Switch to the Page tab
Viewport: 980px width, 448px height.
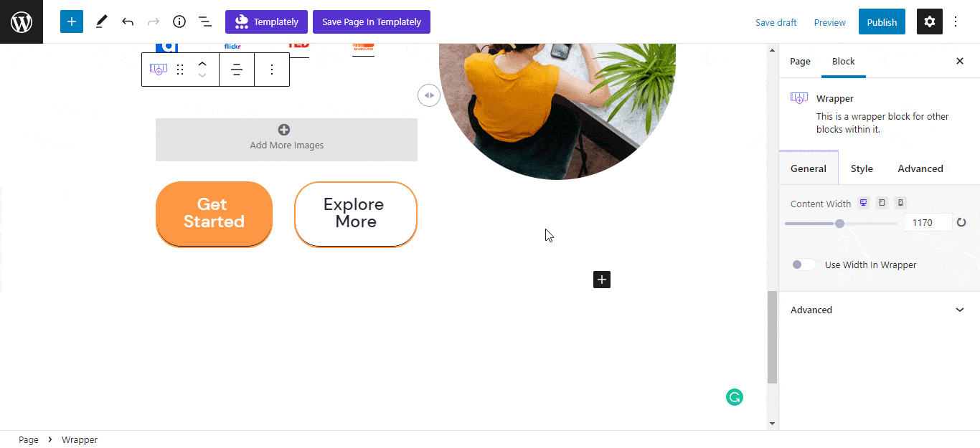(800, 61)
